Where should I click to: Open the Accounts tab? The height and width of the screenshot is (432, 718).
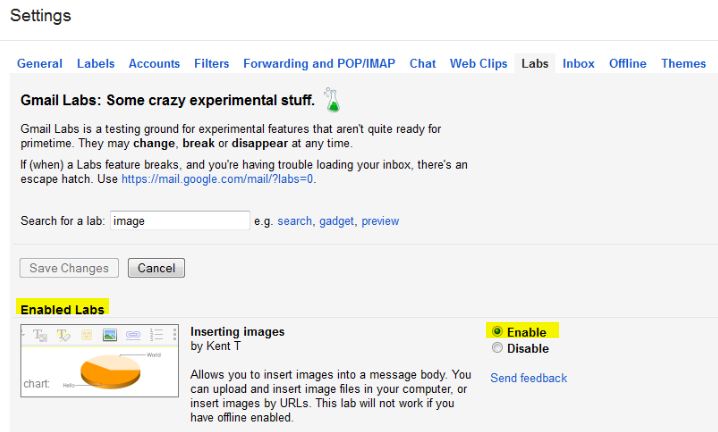click(154, 64)
